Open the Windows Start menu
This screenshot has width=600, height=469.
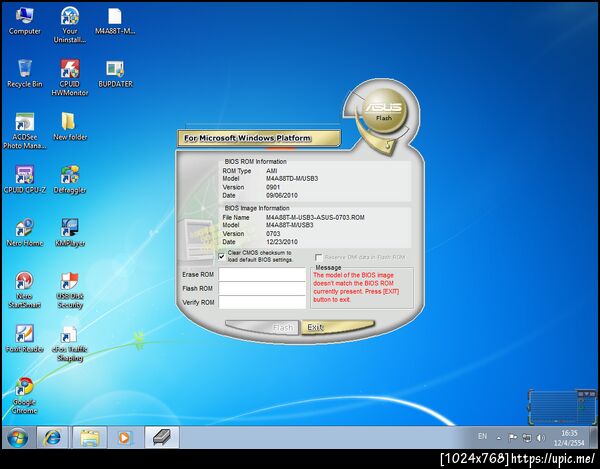(x=18, y=438)
